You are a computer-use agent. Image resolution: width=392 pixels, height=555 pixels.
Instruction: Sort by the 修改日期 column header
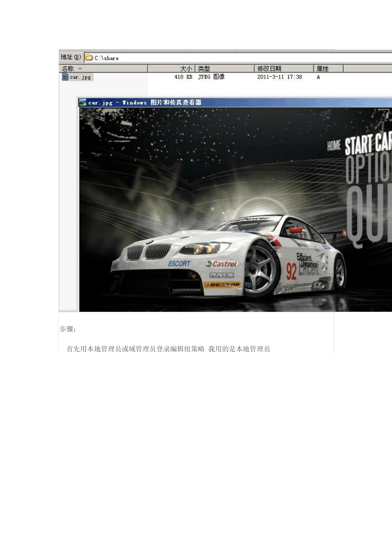pyautogui.click(x=284, y=69)
